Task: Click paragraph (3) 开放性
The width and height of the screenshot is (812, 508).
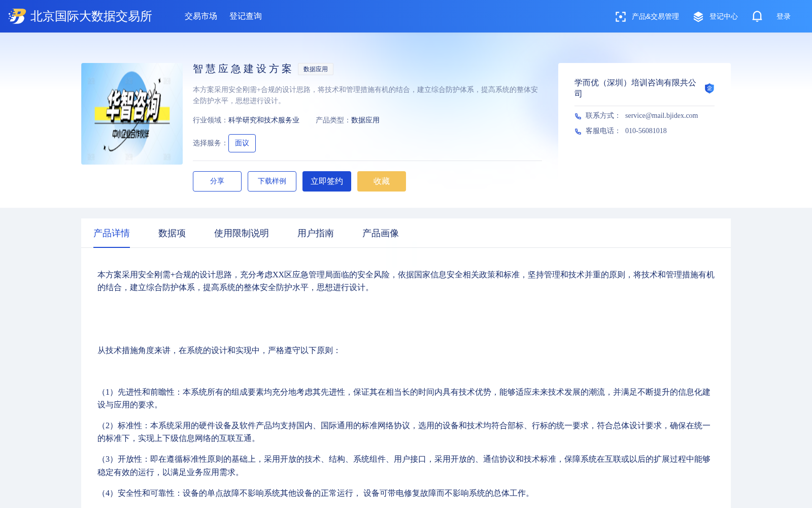Action: pyautogui.click(x=404, y=466)
